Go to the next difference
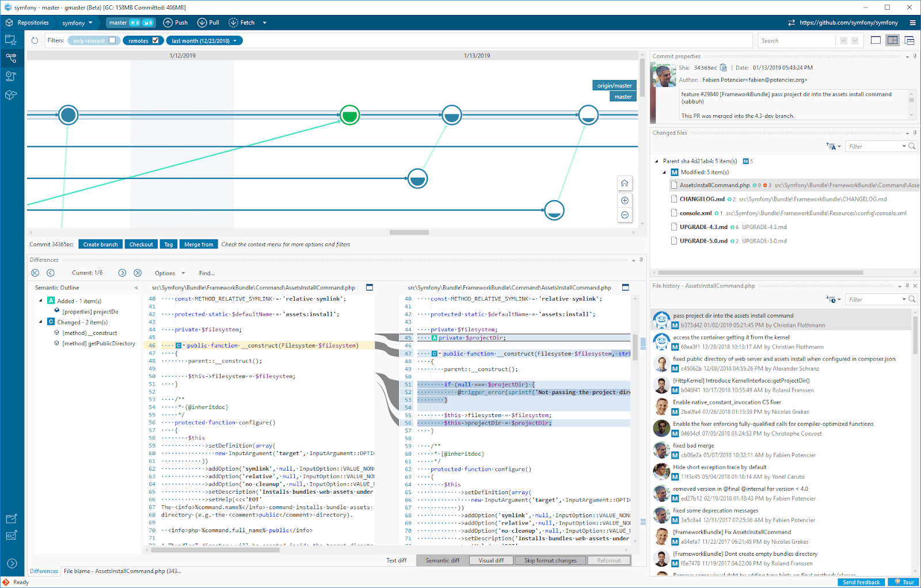The height and width of the screenshot is (588, 921). 122,273
